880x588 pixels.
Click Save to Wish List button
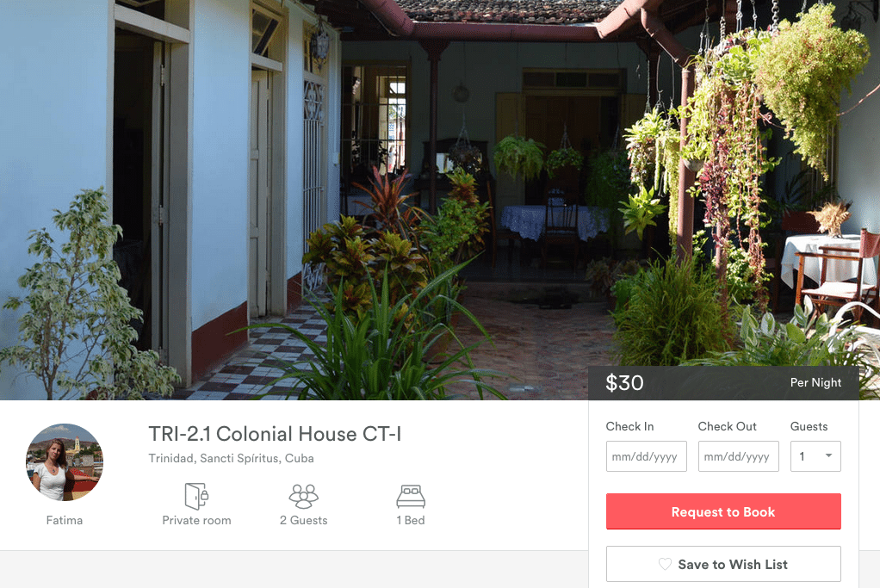723,564
